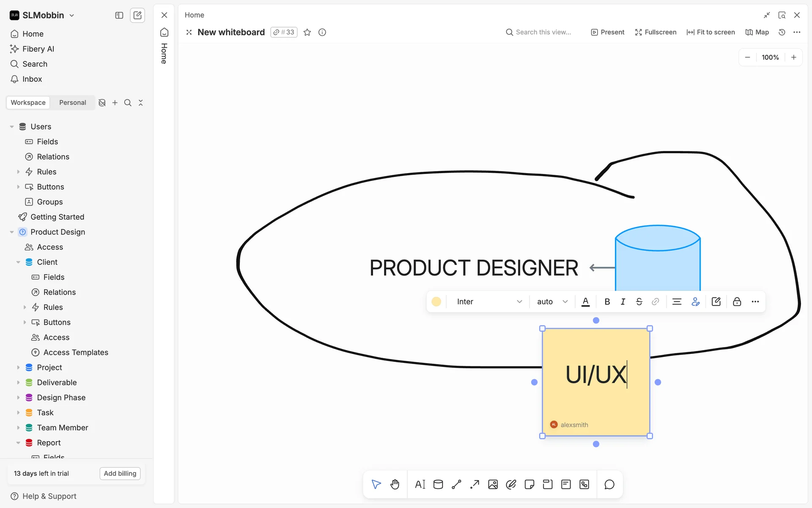Screen dimensions: 812x508
Task: Select the text tool in bottom toolbar
Action: pyautogui.click(x=420, y=484)
